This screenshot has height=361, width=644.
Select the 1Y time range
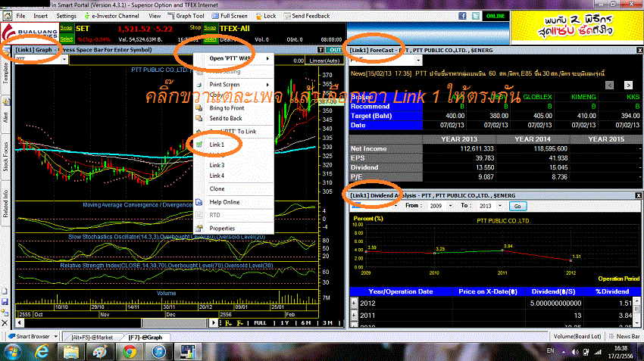(x=284, y=323)
